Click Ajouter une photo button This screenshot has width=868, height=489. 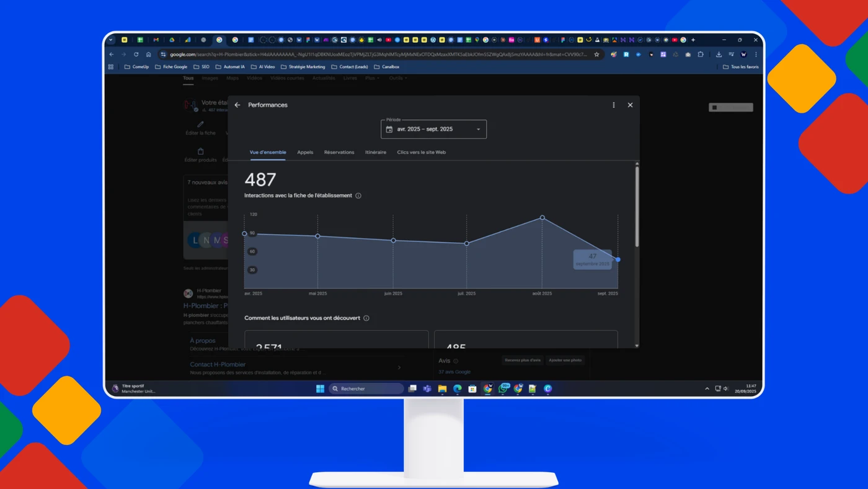point(565,361)
